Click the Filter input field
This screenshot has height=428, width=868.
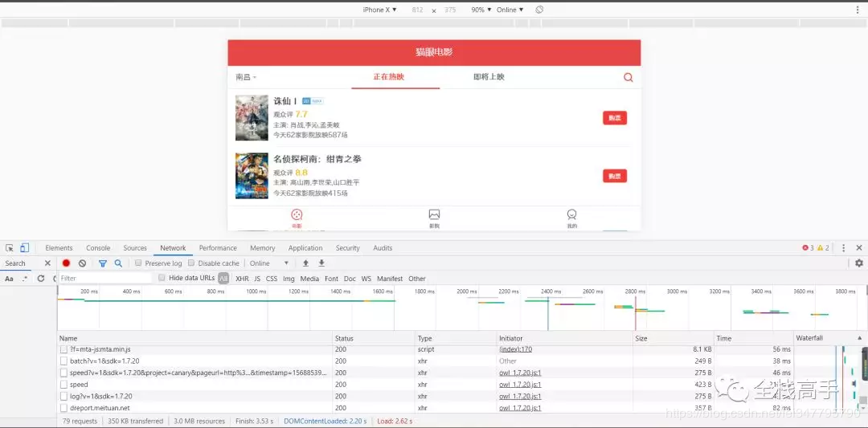[105, 278]
